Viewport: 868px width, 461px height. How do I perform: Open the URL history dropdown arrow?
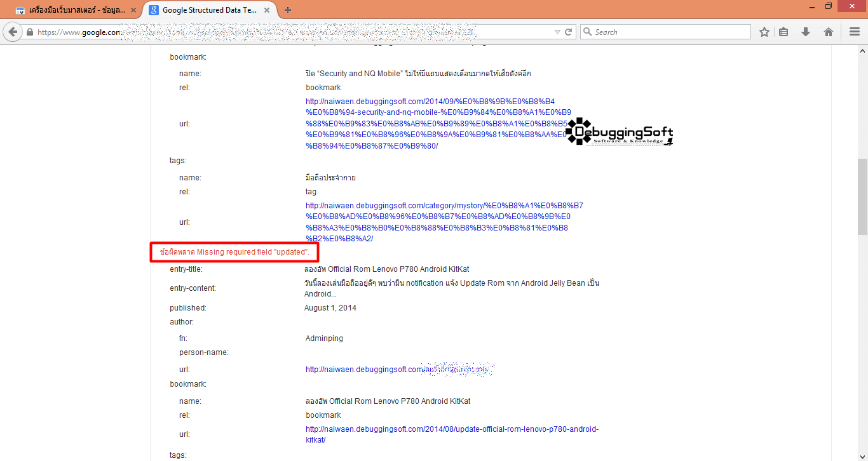[x=557, y=32]
